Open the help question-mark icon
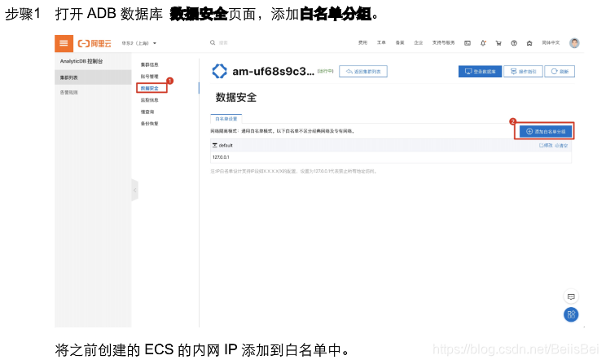The height and width of the screenshot is (364, 606). tap(514, 43)
